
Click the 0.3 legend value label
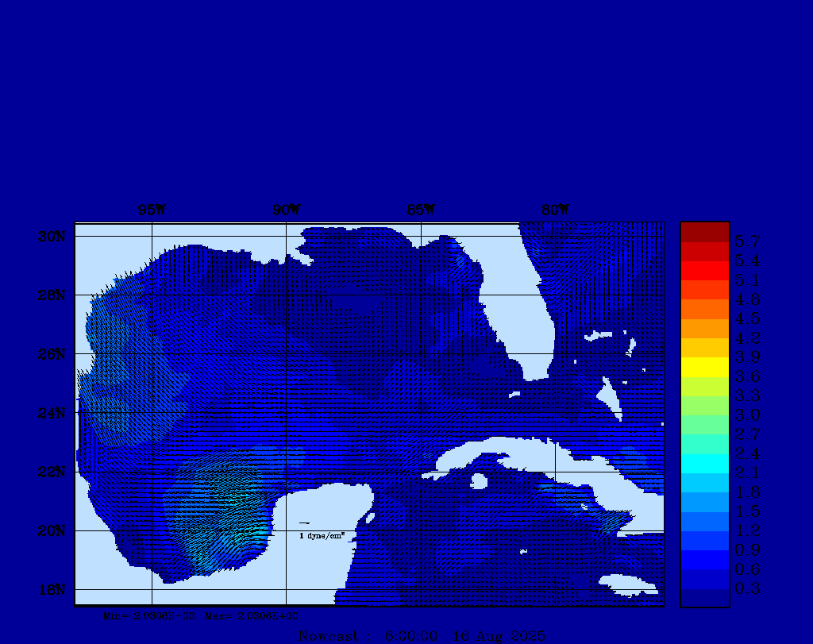747,588
